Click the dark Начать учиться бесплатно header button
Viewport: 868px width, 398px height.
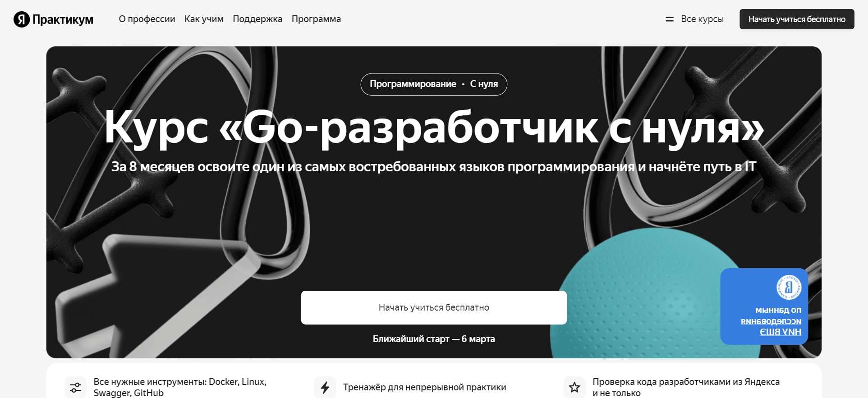[x=797, y=19]
